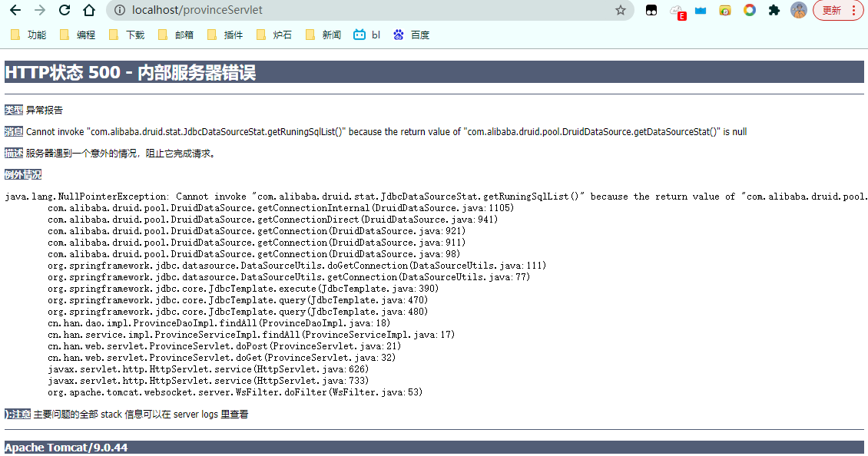Open the 功能 bookmark folder

coord(28,35)
